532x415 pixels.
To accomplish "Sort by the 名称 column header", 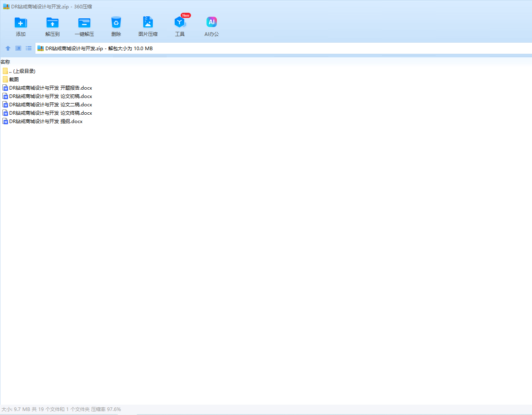I will [x=6, y=62].
